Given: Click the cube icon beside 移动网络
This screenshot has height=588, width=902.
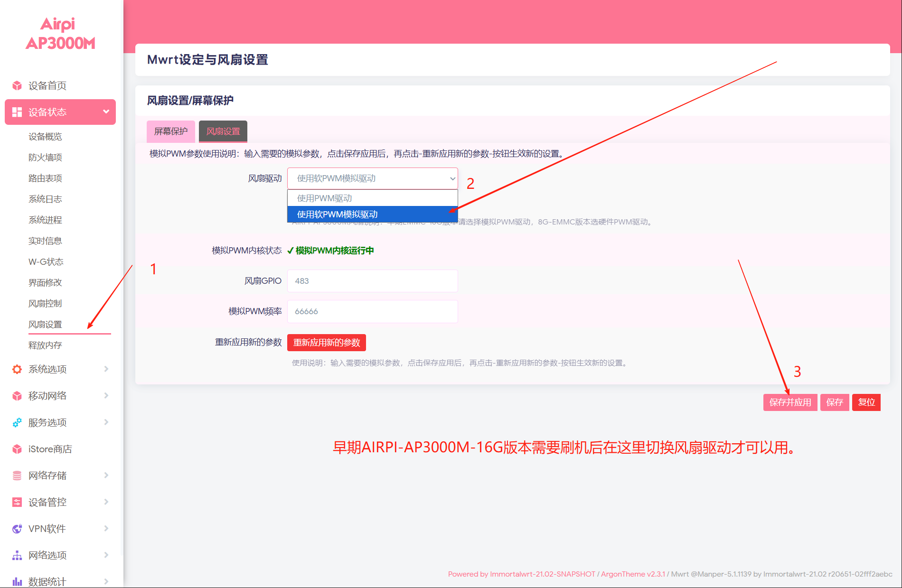Looking at the screenshot, I should [17, 396].
